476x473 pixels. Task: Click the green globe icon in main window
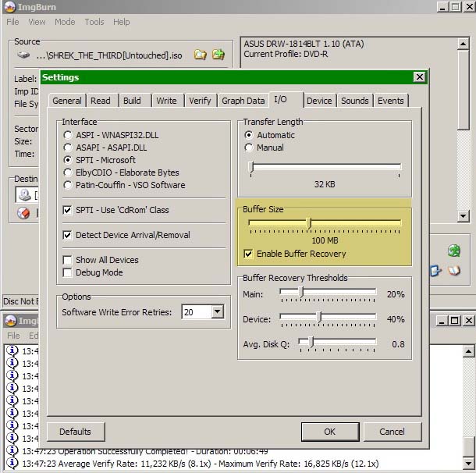(x=454, y=251)
